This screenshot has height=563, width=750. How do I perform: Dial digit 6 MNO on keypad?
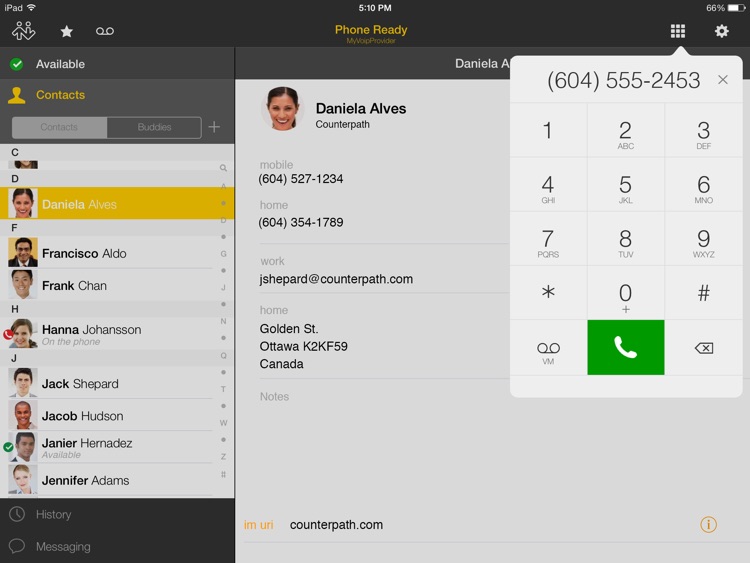click(704, 184)
